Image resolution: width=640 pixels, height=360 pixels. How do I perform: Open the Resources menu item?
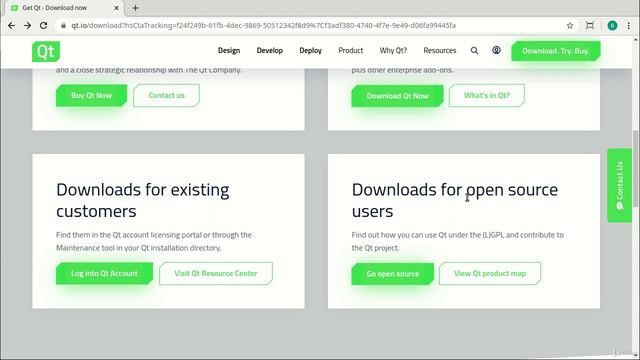(x=440, y=51)
